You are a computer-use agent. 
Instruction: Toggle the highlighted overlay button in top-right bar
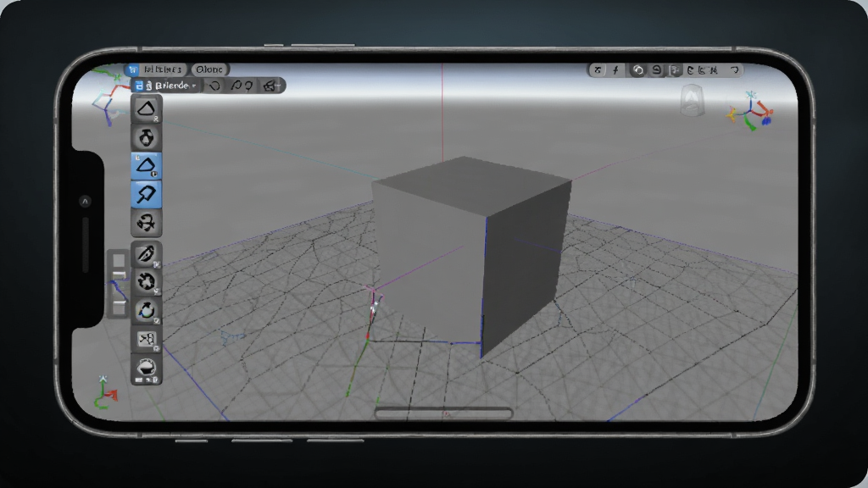pyautogui.click(x=674, y=70)
